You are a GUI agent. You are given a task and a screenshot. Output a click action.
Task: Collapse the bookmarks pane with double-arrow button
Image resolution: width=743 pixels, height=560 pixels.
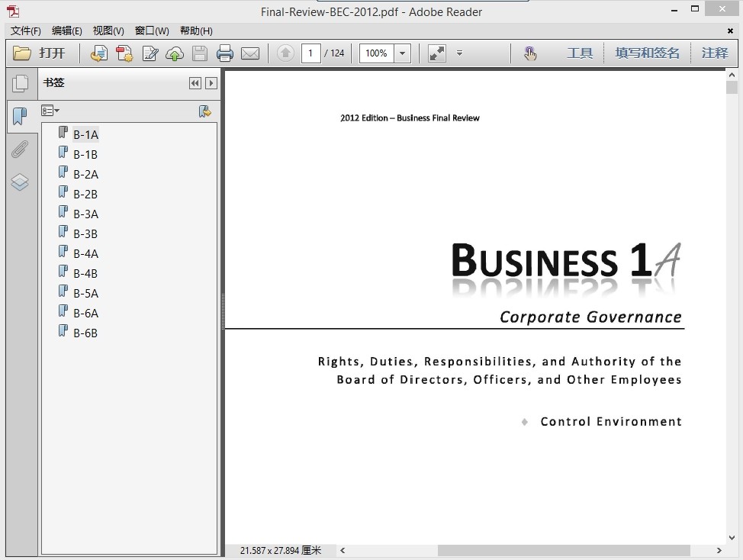tap(195, 83)
